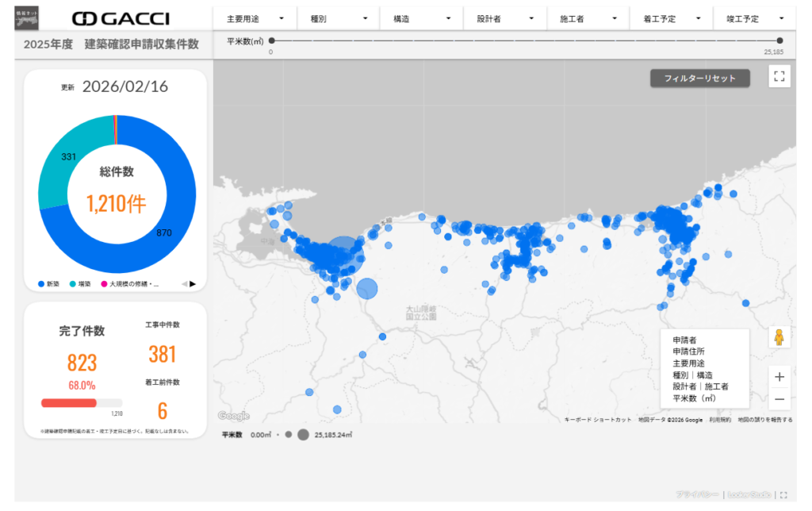Click the Google logo on the map
Screen dimensions: 812x511
point(233,416)
